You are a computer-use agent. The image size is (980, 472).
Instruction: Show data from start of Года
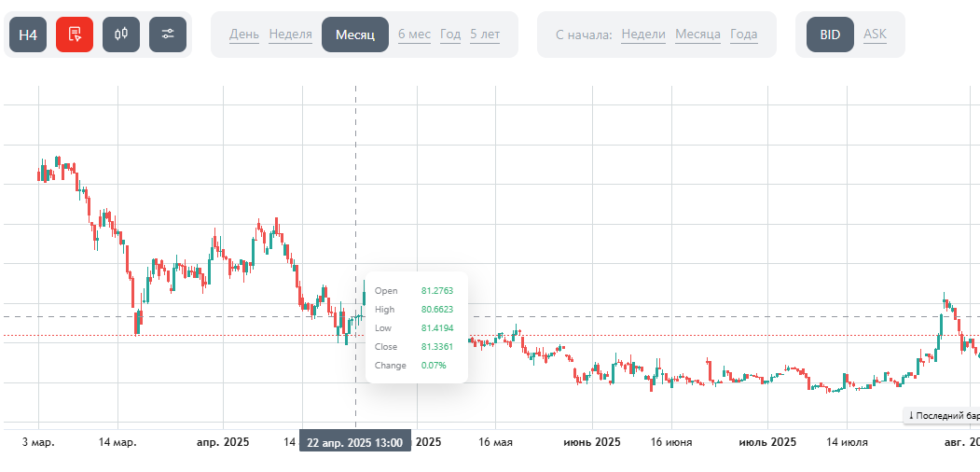coord(744,35)
